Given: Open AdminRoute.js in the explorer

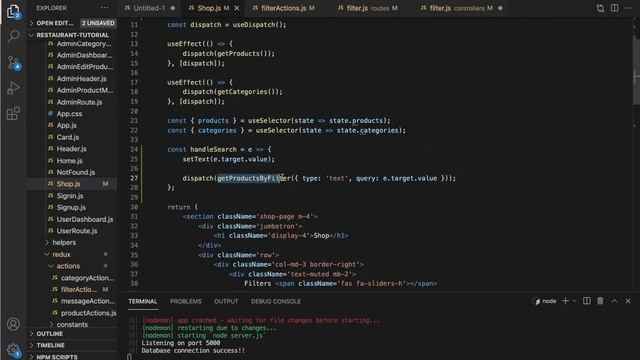Looking at the screenshot, I should click(79, 102).
